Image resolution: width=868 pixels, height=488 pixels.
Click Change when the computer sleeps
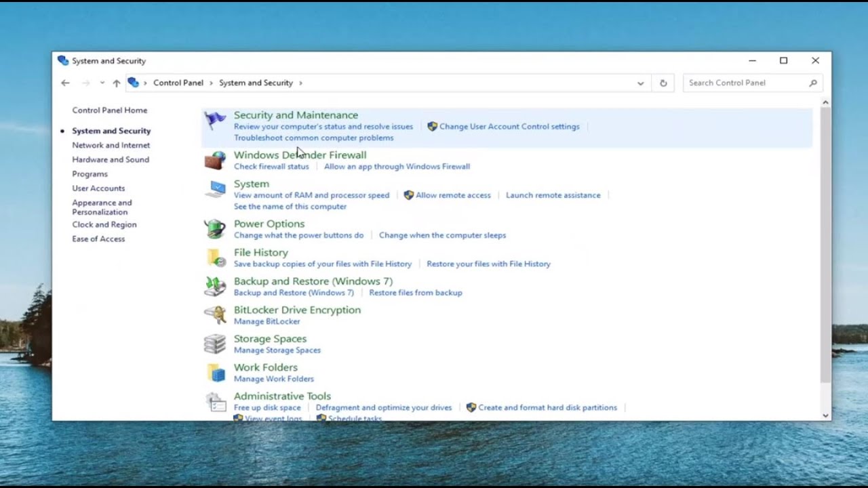tap(442, 235)
